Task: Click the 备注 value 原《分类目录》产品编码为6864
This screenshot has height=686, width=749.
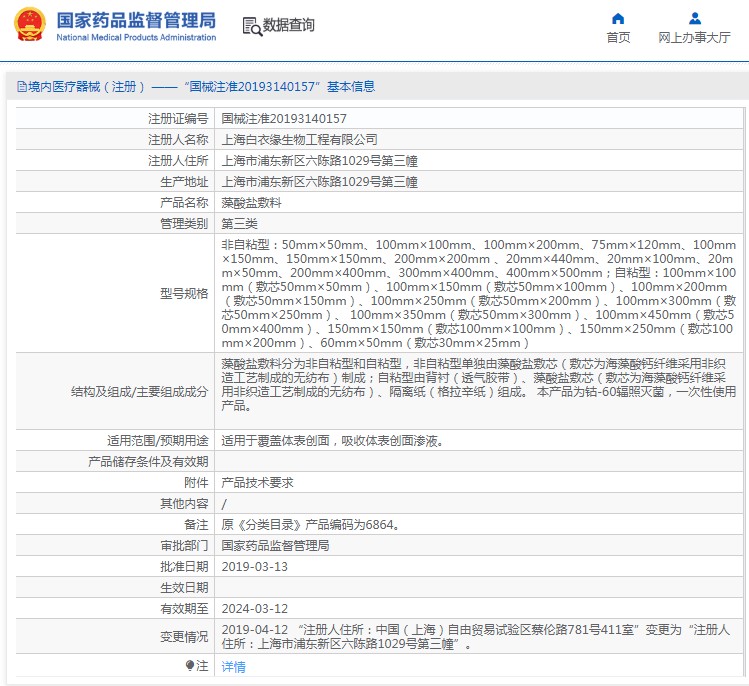Action: pyautogui.click(x=310, y=525)
